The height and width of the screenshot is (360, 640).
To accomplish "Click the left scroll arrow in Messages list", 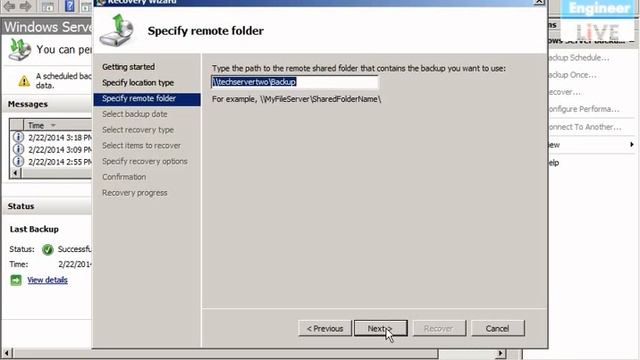I will pos(15,173).
